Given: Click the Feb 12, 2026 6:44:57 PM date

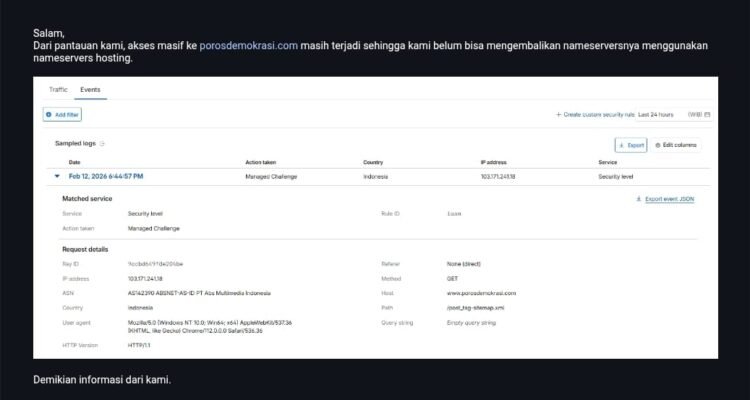Looking at the screenshot, I should click(105, 176).
